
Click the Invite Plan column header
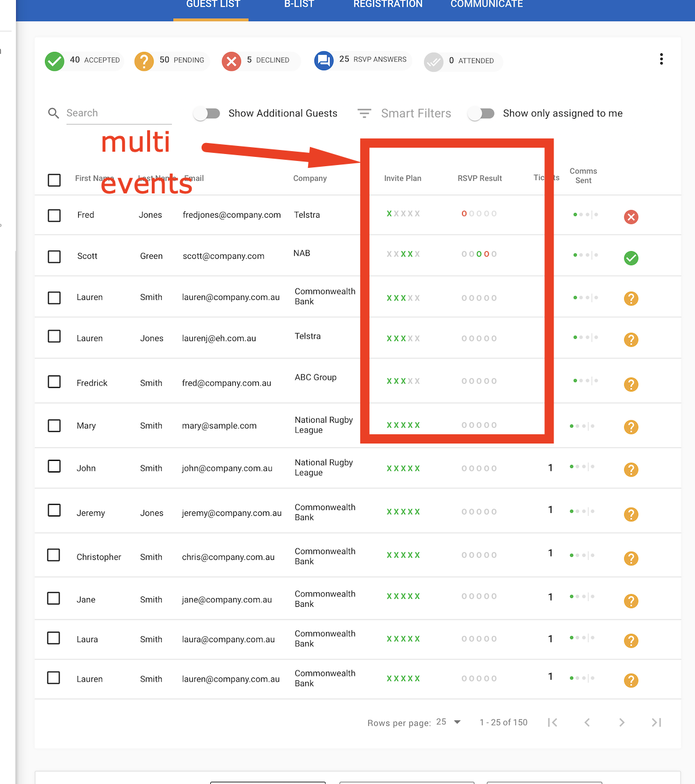pos(403,178)
